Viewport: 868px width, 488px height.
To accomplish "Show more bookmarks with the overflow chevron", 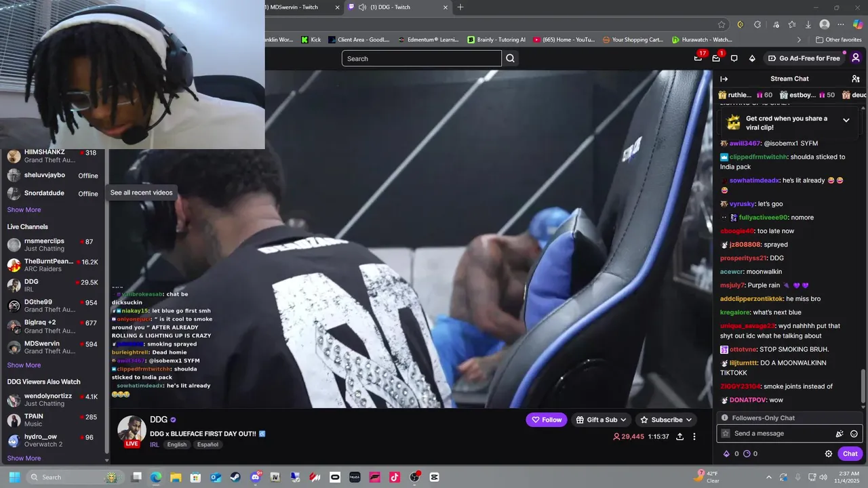I will tap(799, 40).
